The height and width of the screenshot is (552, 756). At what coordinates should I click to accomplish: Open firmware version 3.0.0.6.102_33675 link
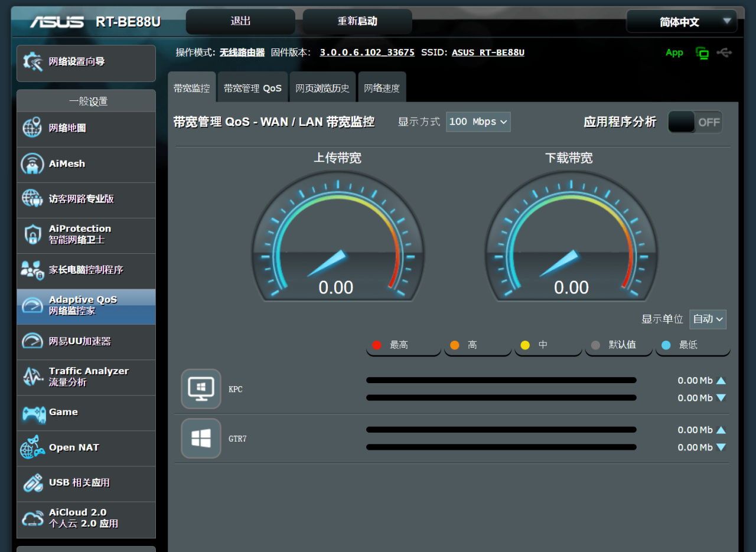pyautogui.click(x=367, y=53)
